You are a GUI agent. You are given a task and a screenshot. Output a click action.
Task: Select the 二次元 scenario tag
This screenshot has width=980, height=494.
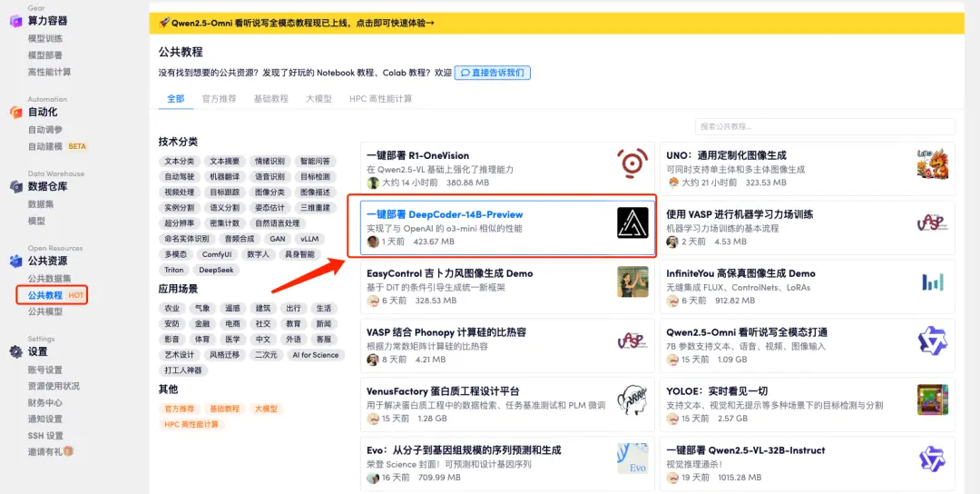point(265,354)
